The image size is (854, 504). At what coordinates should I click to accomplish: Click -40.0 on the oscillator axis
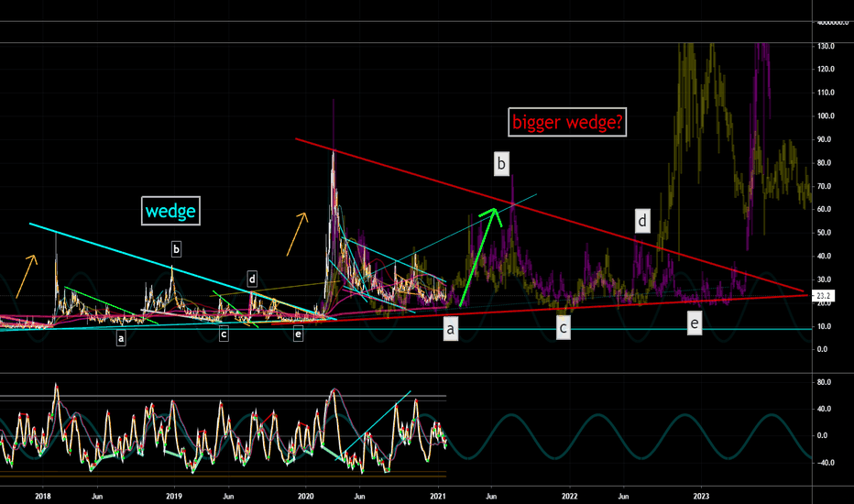(x=825, y=463)
